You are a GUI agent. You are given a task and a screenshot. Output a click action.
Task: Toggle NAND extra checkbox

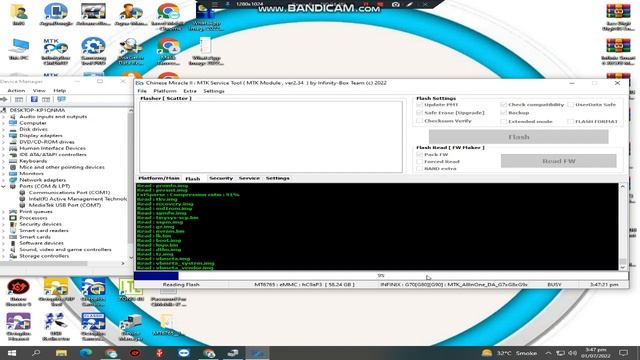click(420, 169)
